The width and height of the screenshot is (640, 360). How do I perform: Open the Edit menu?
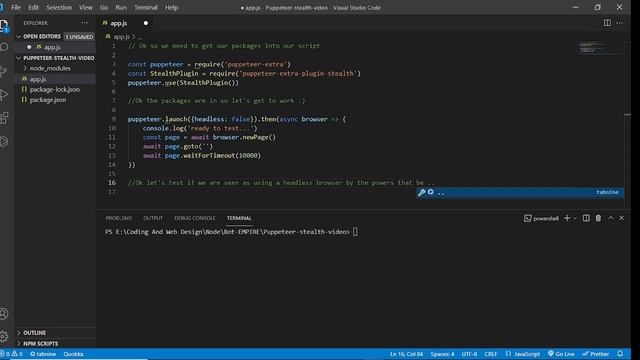(33, 7)
